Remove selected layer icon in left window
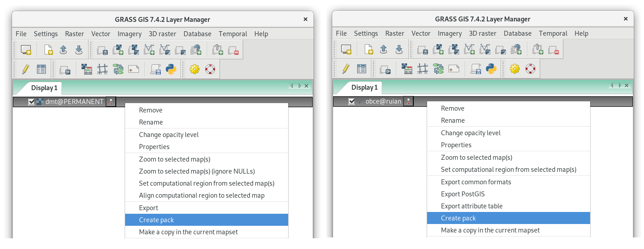This screenshot has height=249, width=644. 233,50
